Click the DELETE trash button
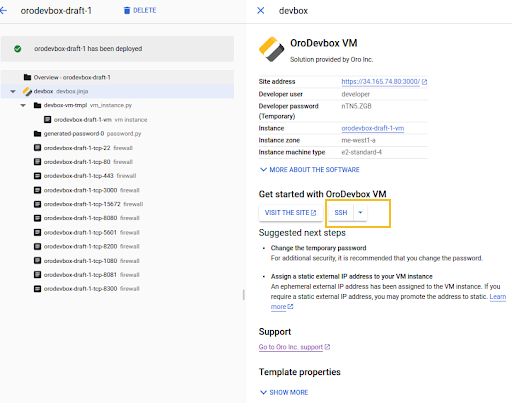Screen dimensions: 512x403 [140, 10]
